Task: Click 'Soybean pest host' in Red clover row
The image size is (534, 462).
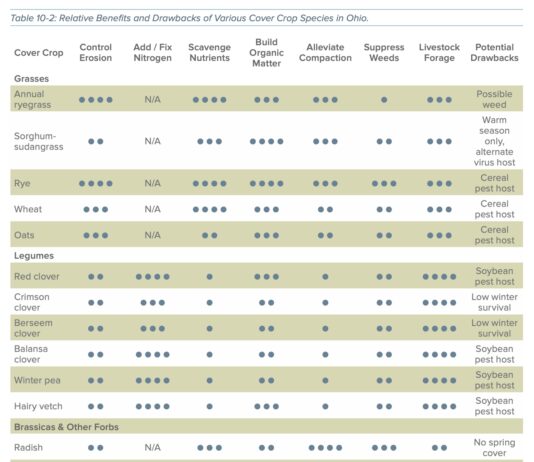Action: (x=494, y=276)
